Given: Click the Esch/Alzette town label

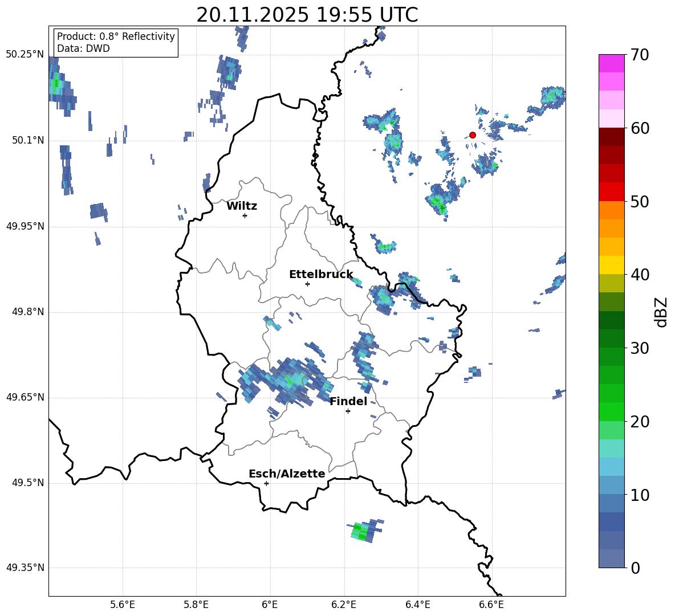Looking at the screenshot, I should point(287,474).
